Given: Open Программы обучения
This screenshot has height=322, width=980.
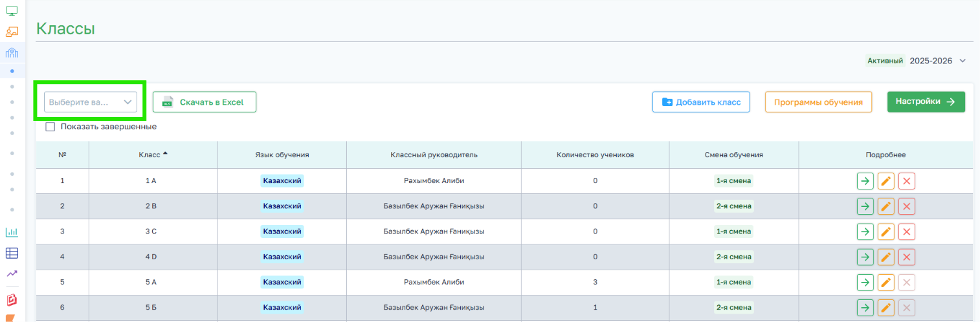Looking at the screenshot, I should [x=819, y=102].
